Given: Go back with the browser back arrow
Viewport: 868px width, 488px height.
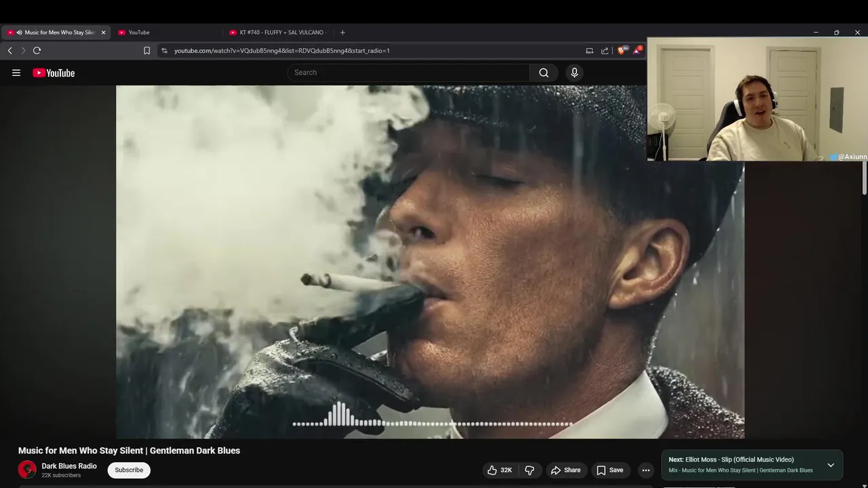Looking at the screenshot, I should tap(9, 51).
